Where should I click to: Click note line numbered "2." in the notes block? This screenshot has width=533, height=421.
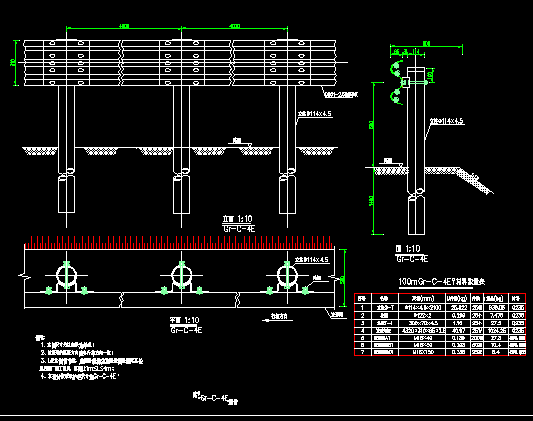[x=77, y=353]
